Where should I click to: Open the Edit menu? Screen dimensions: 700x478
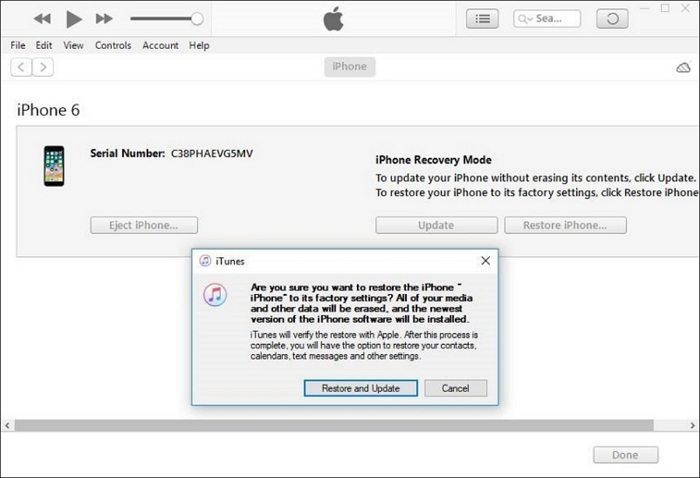(x=44, y=46)
